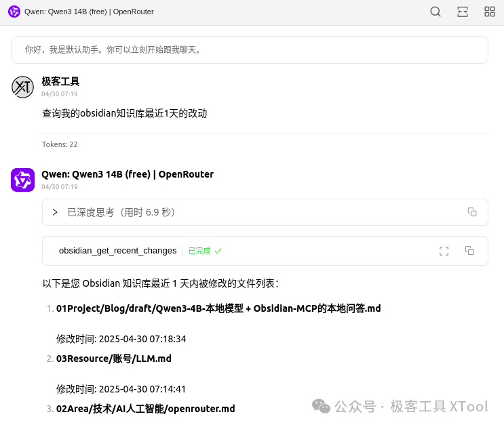The image size is (504, 427).
Task: Click the search magnifier icon in header
Action: point(435,12)
